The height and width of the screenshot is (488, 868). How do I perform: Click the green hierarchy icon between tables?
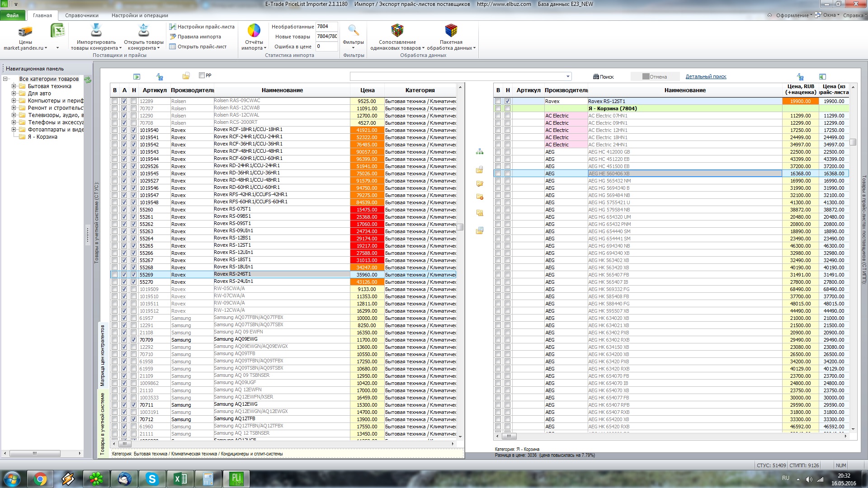480,152
